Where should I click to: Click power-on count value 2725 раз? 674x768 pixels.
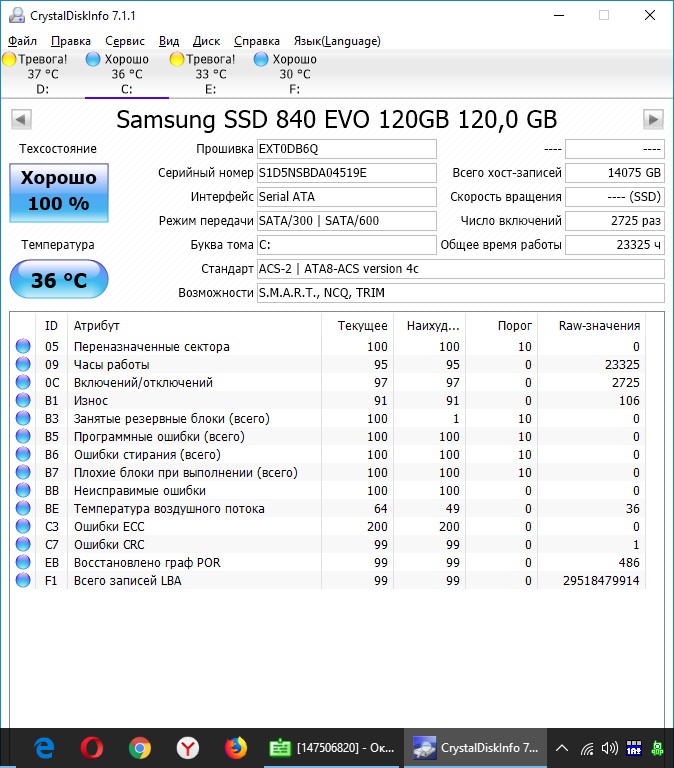click(x=615, y=221)
